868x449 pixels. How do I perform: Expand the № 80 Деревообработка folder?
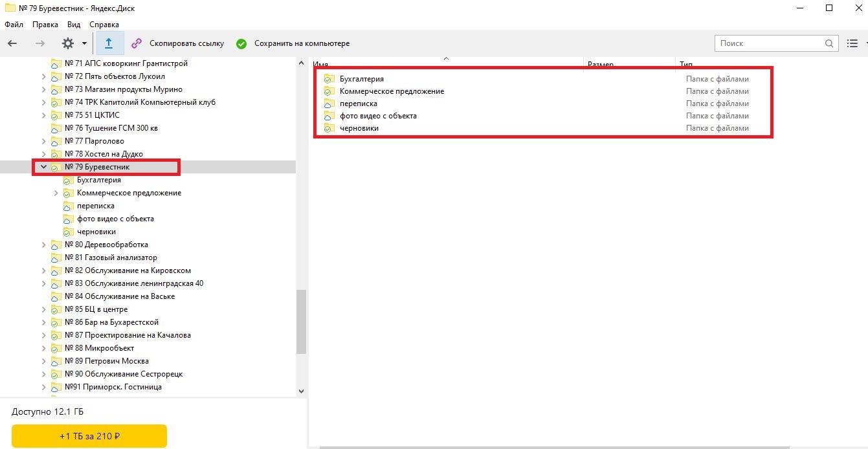point(44,245)
